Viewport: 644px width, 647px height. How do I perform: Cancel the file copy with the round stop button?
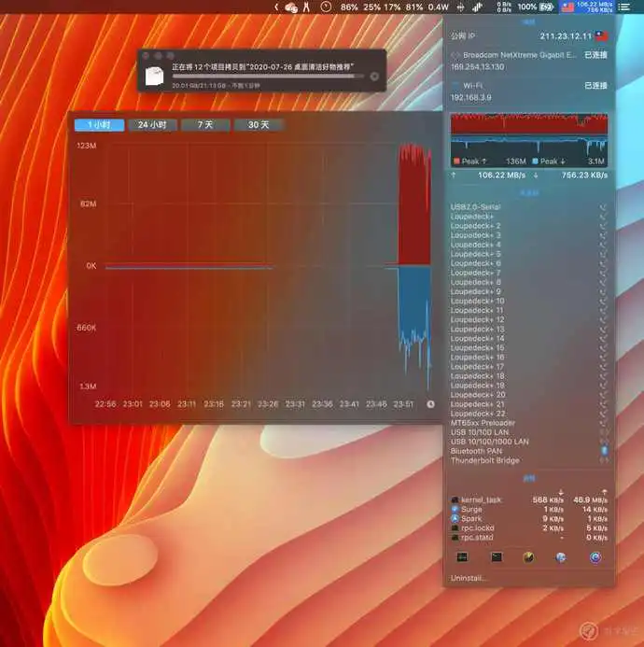(374, 77)
